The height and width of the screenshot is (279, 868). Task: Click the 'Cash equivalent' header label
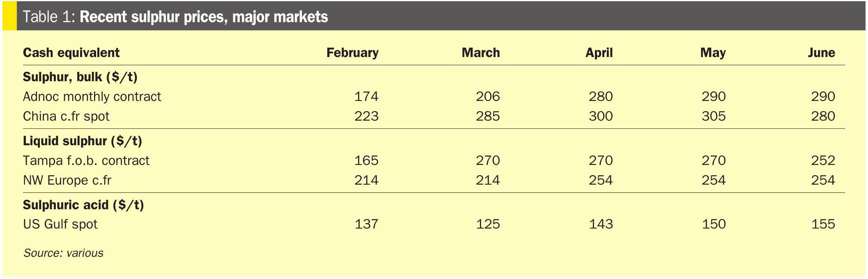pos(71,53)
